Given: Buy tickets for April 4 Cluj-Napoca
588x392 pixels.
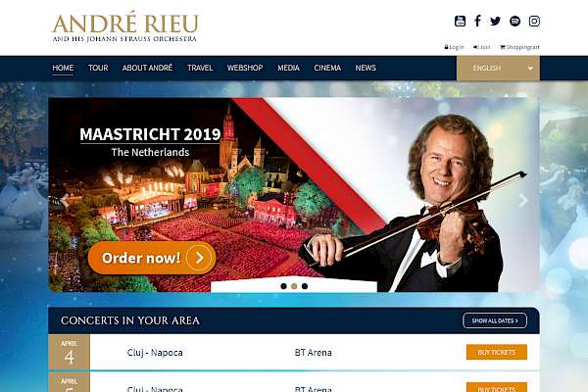Looking at the screenshot, I should click(x=497, y=352).
